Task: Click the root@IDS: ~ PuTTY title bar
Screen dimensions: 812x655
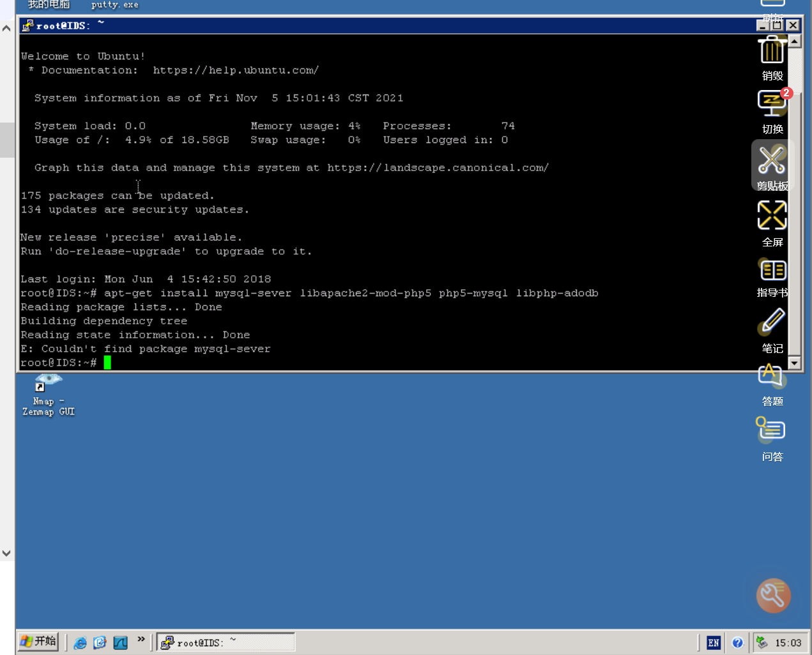Action: tap(388, 26)
